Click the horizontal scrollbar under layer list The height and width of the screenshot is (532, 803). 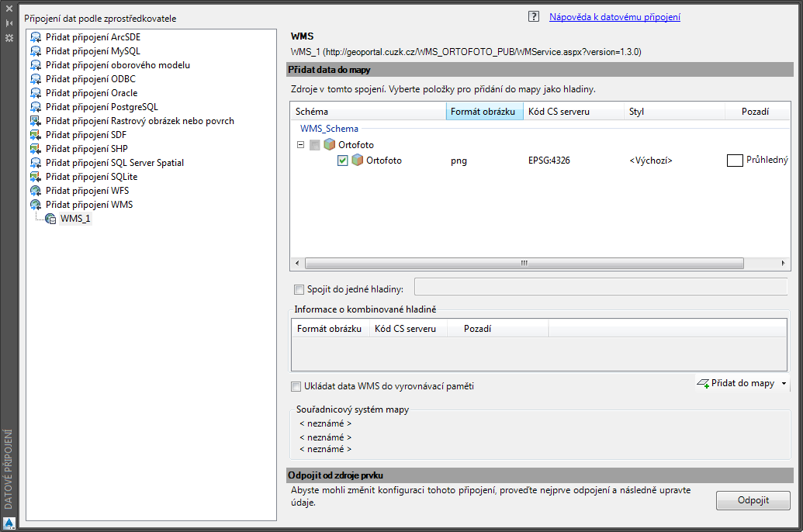[524, 264]
